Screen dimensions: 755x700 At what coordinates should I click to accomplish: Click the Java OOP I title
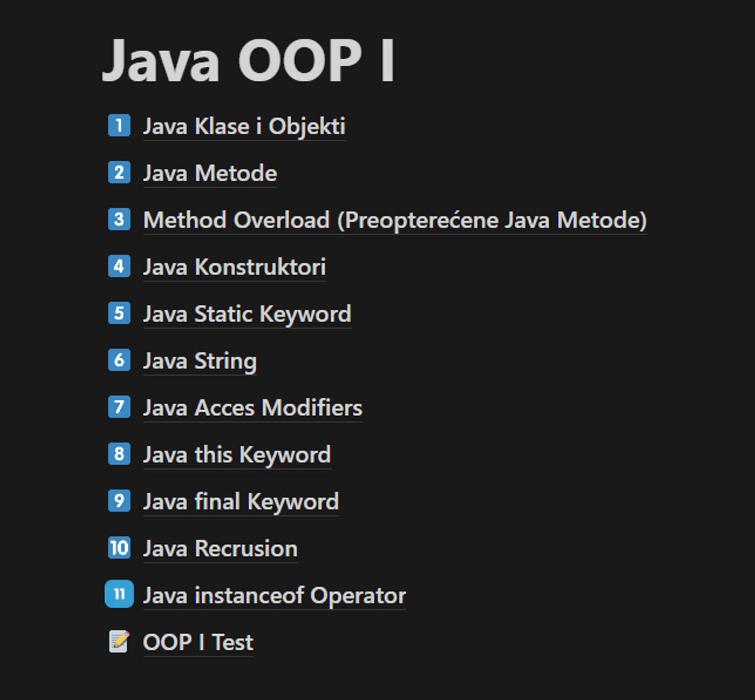pyautogui.click(x=249, y=61)
